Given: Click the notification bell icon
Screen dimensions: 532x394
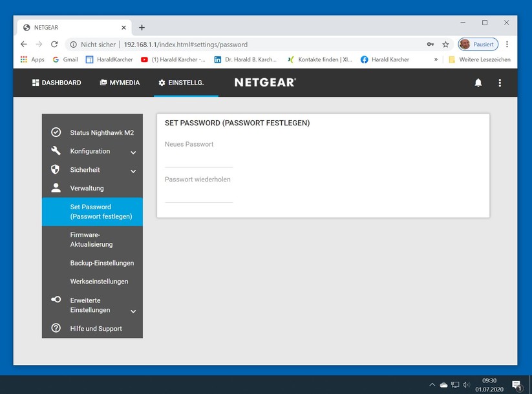Looking at the screenshot, I should (478, 83).
